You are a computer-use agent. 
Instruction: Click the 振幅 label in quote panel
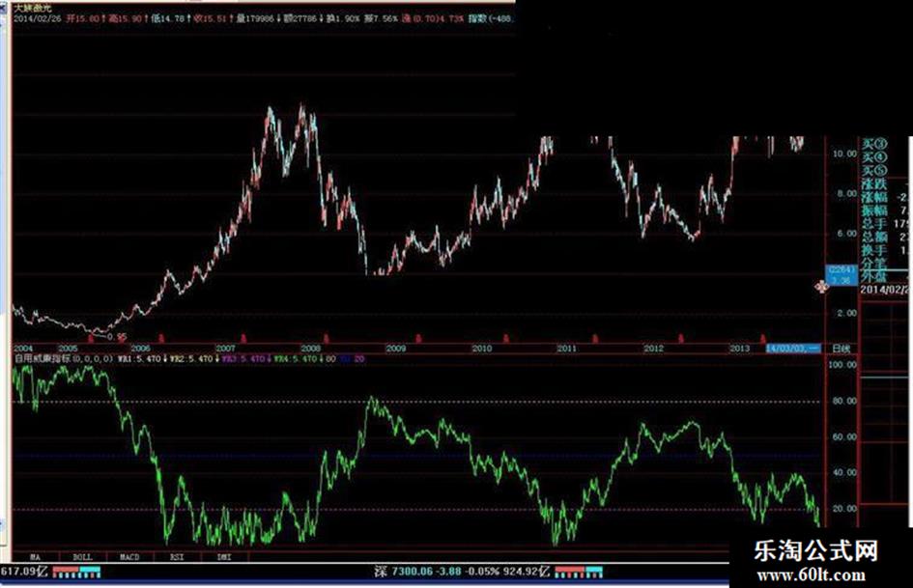point(874,210)
